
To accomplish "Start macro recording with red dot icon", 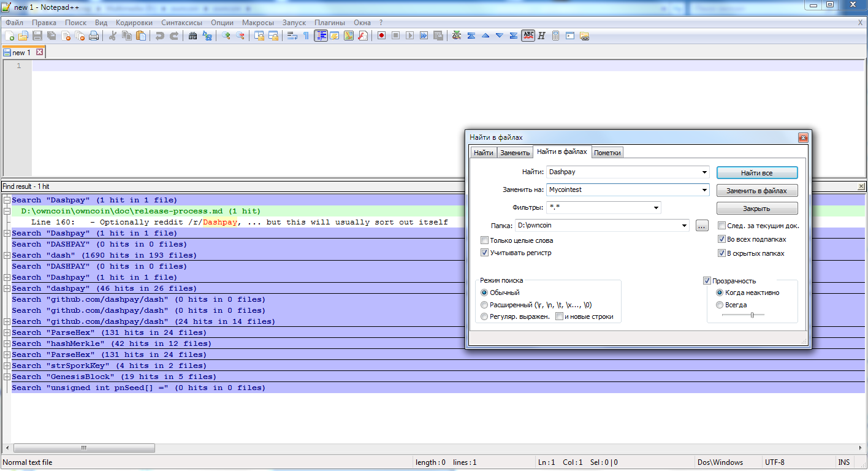I will (x=381, y=36).
